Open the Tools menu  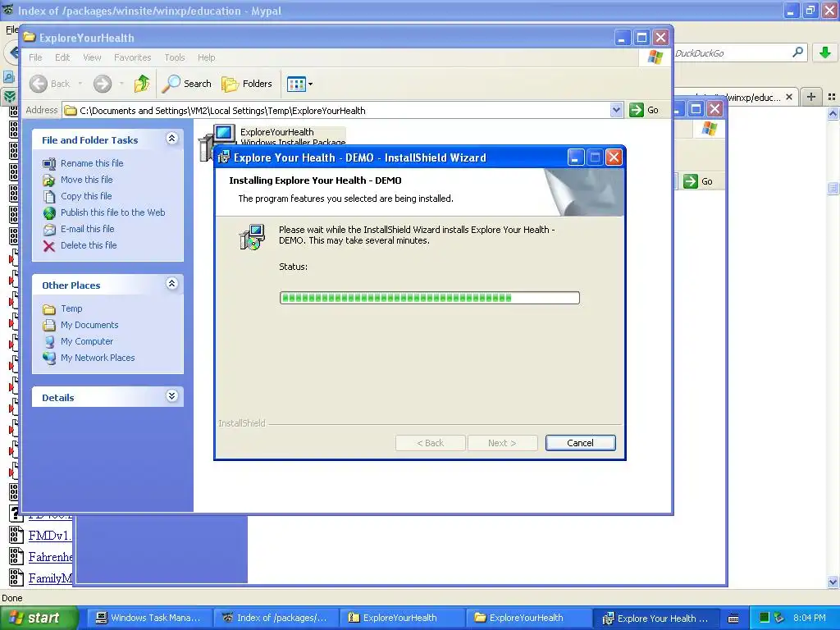pyautogui.click(x=174, y=57)
